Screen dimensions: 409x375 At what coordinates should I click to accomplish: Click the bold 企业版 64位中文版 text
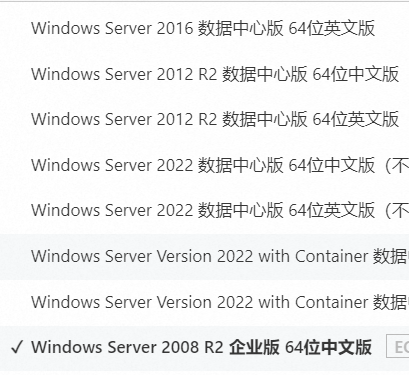point(300,347)
